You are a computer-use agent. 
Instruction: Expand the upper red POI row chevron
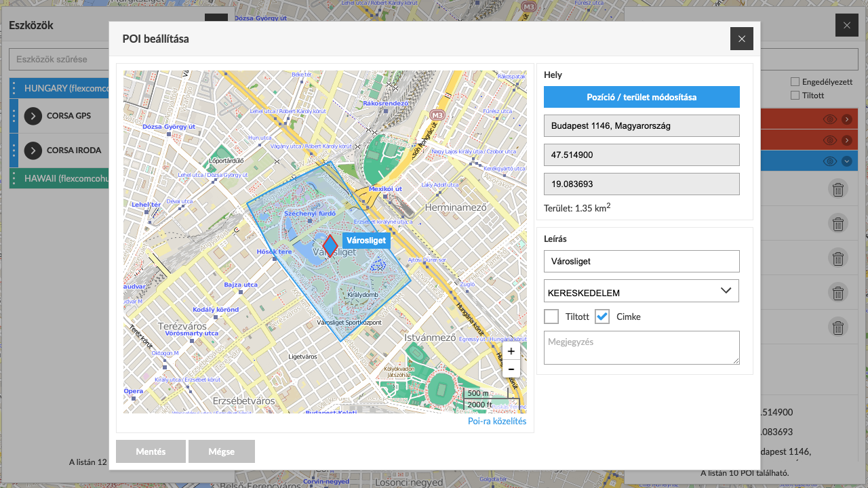pos(847,119)
